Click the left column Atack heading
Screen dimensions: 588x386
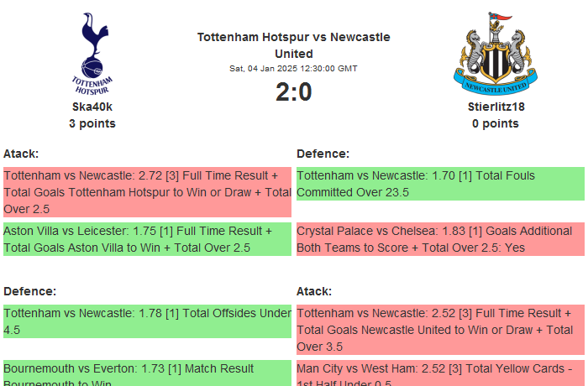(x=22, y=154)
